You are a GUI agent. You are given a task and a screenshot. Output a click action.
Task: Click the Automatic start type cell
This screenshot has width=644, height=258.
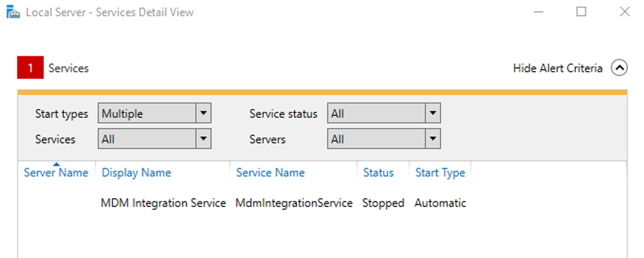pos(440,203)
